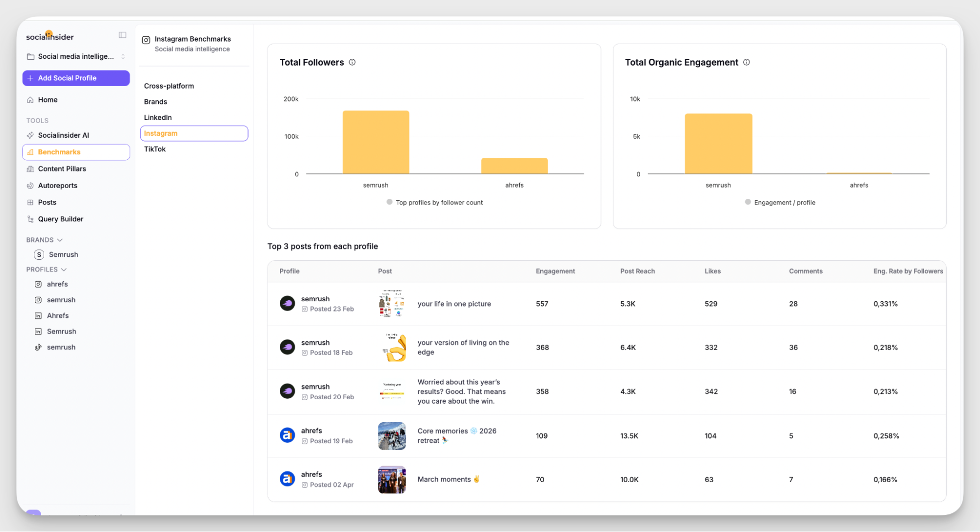Viewport: 980px width, 532px height.
Task: Open the Semrush brand link
Action: [x=63, y=255]
